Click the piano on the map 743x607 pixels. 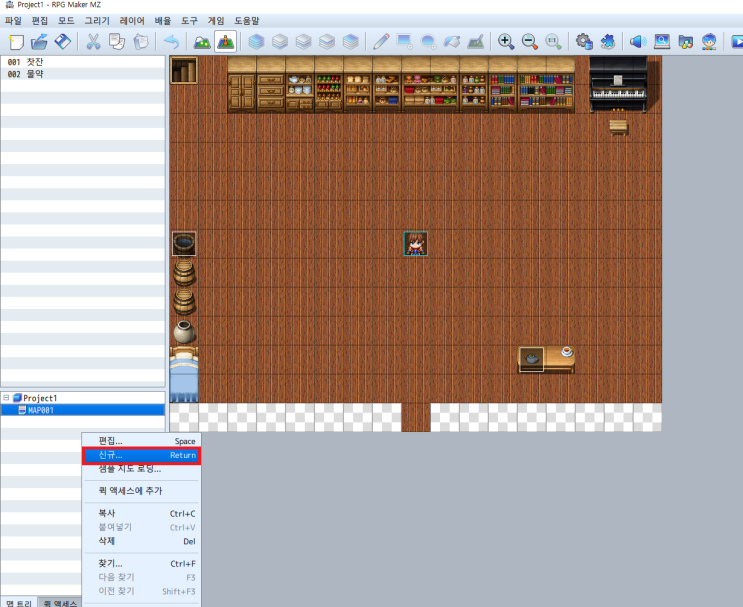[618, 84]
